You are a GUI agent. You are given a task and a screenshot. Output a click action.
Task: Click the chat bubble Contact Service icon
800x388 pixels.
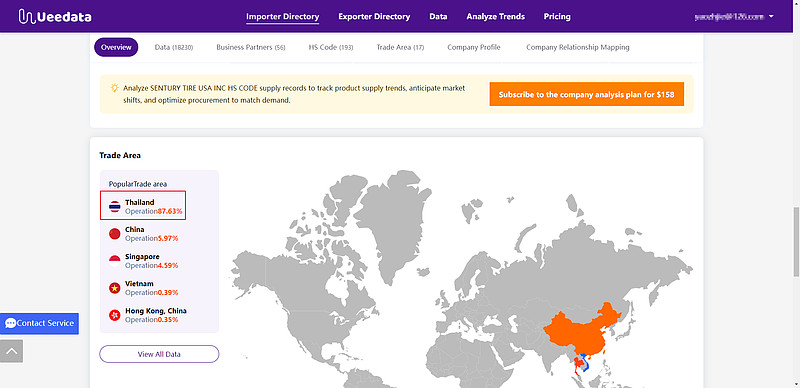(x=10, y=323)
